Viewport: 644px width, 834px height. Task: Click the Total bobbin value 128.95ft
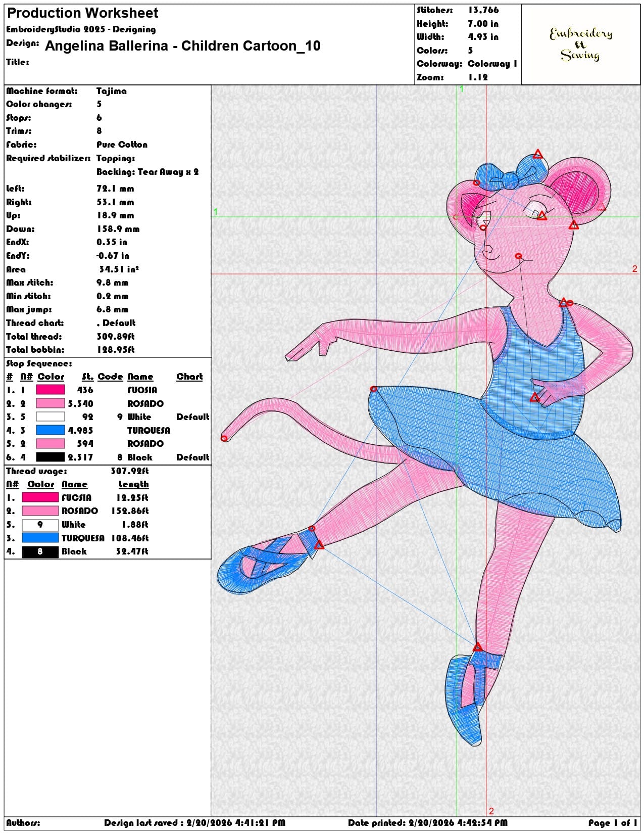coord(116,350)
